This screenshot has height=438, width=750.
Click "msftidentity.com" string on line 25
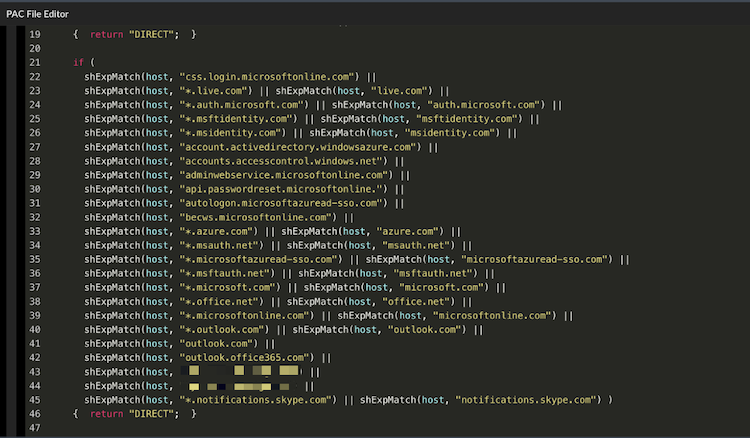[x=469, y=119]
